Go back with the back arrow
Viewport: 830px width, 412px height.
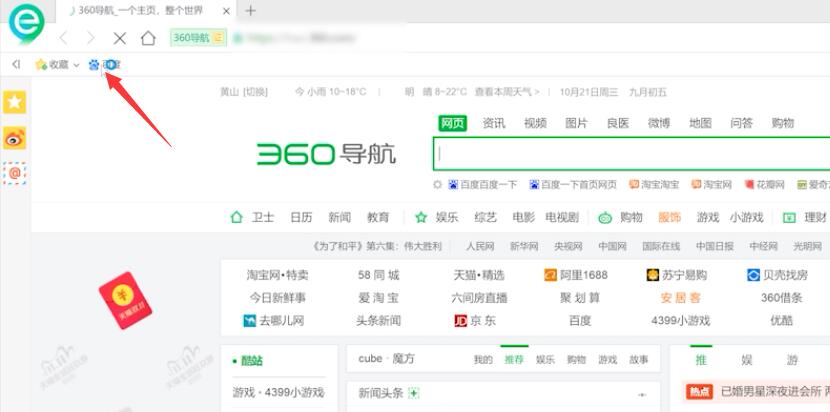[x=64, y=38]
